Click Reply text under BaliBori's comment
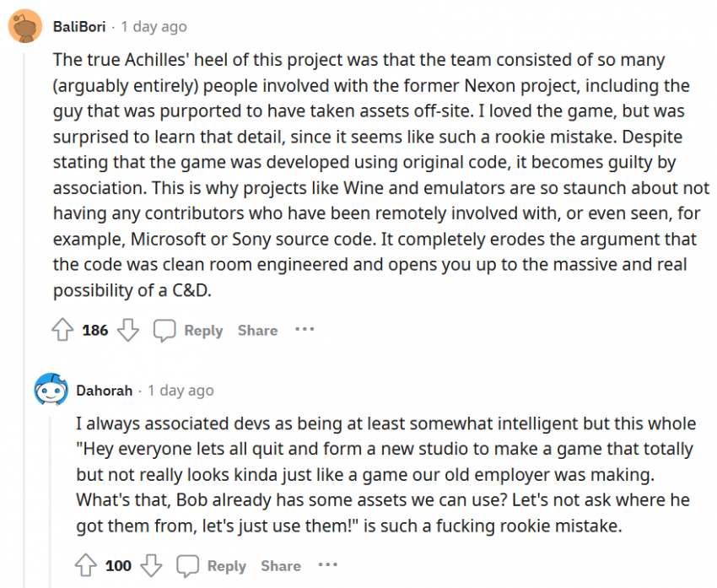The width and height of the screenshot is (717, 588). [203, 331]
